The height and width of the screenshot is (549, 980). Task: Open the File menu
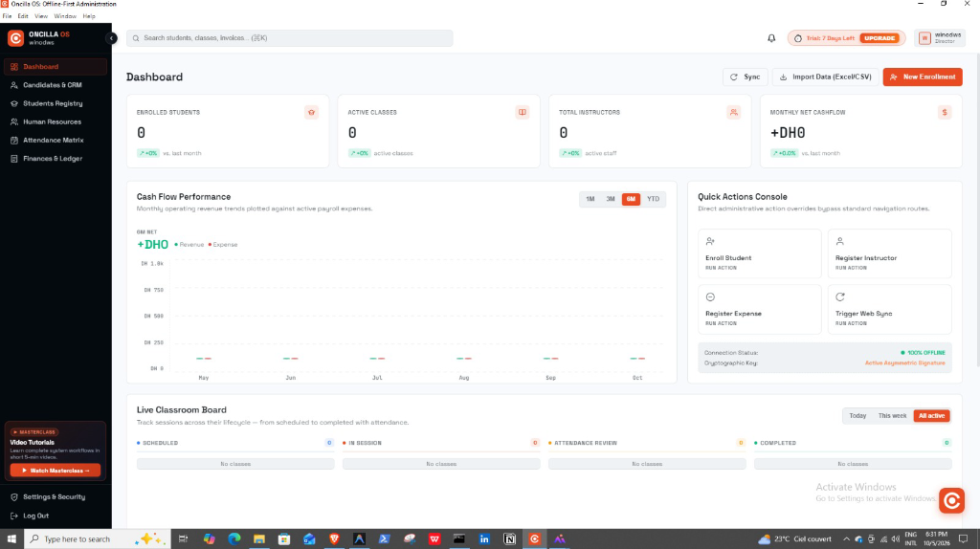7,16
